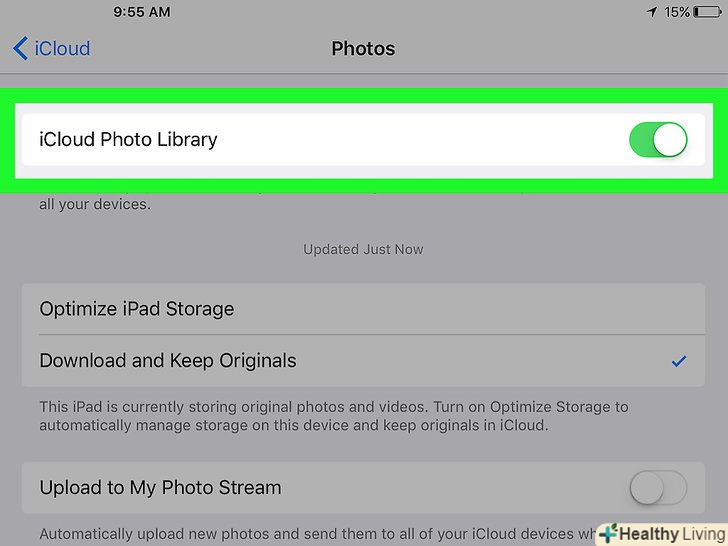Click the Upload to My Photo Stream label
Image resolution: width=728 pixels, height=546 pixels.
160,488
